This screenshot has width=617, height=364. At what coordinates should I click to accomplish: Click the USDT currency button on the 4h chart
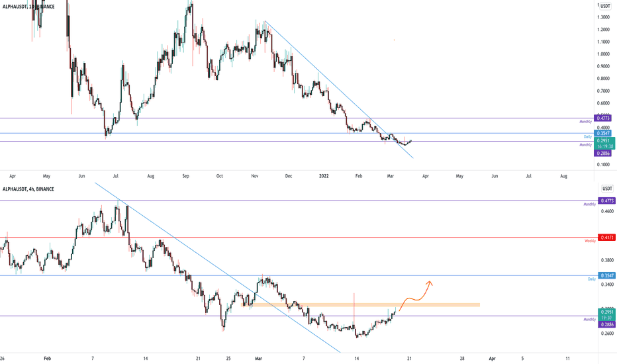point(607,189)
